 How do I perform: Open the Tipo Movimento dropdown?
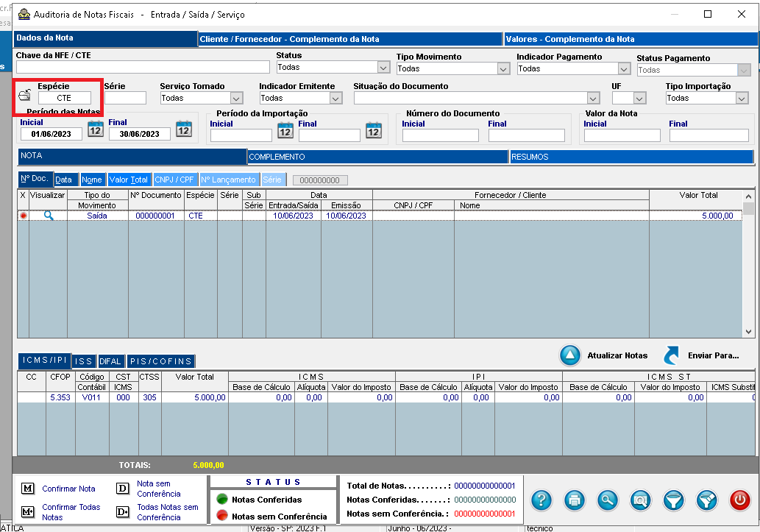click(503, 68)
